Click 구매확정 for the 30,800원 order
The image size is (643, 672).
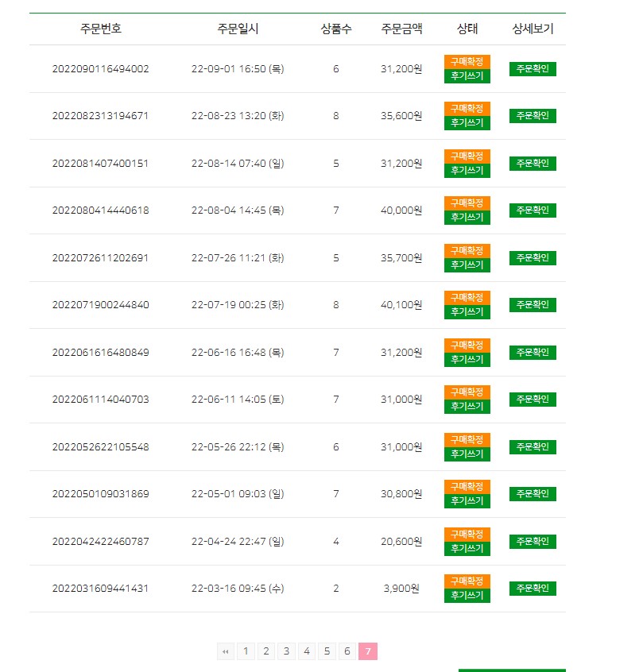tap(467, 486)
